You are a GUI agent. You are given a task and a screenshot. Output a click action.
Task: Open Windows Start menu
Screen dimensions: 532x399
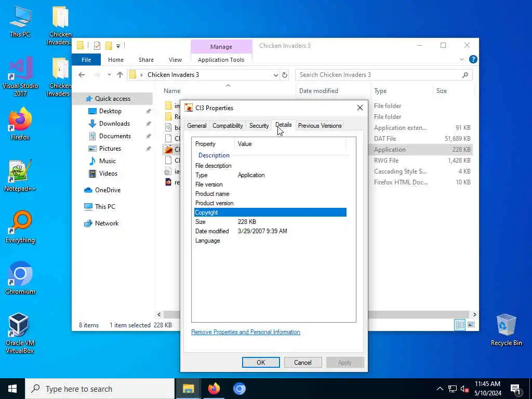[12, 389]
